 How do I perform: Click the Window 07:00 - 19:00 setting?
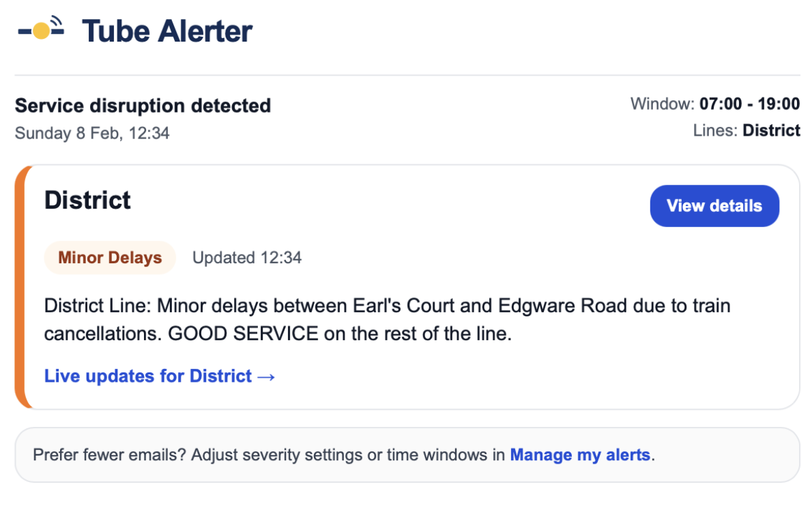point(714,104)
